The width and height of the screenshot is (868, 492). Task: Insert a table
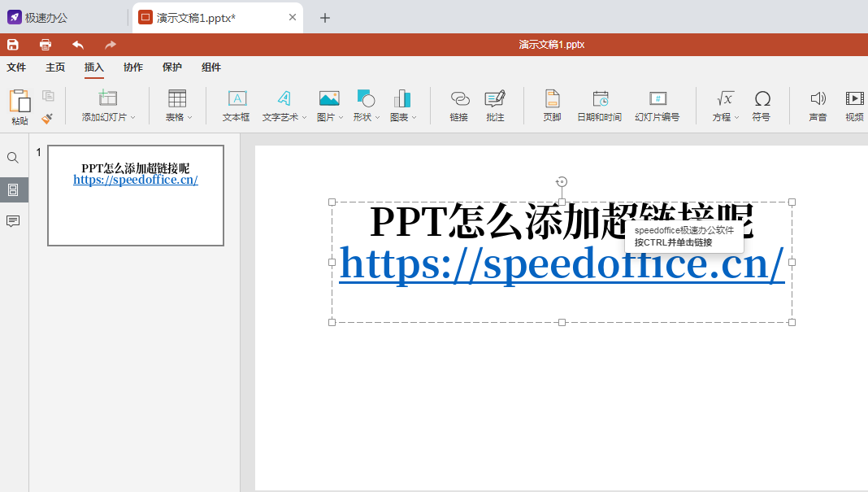point(176,106)
